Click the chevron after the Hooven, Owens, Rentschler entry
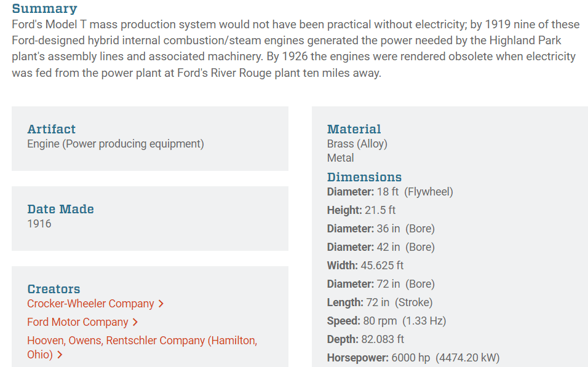This screenshot has width=588, height=367. [61, 355]
